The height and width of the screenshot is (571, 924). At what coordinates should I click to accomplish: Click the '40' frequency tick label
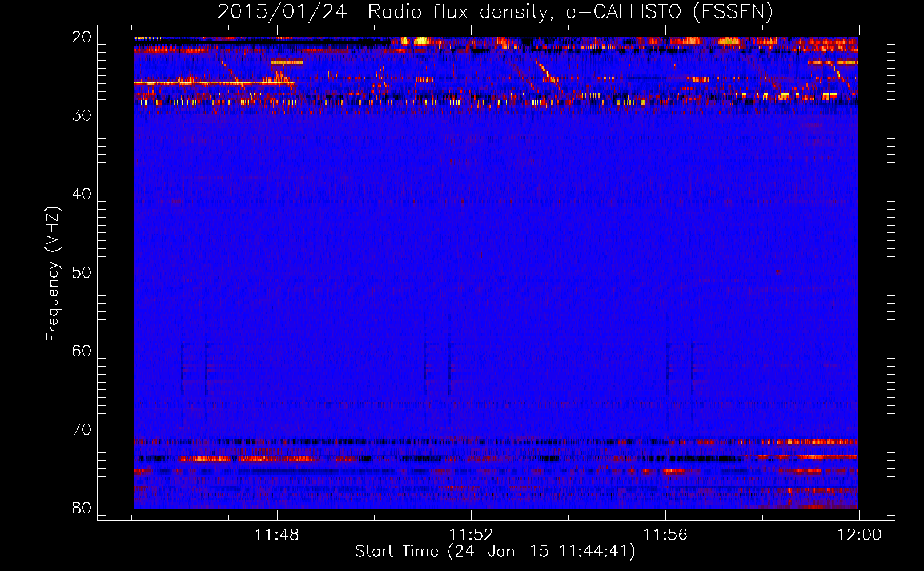point(82,194)
